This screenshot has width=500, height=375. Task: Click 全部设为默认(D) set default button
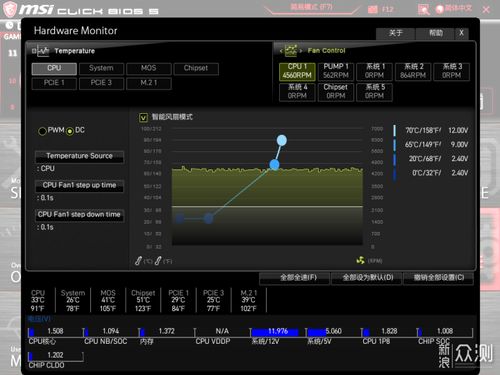point(368,278)
